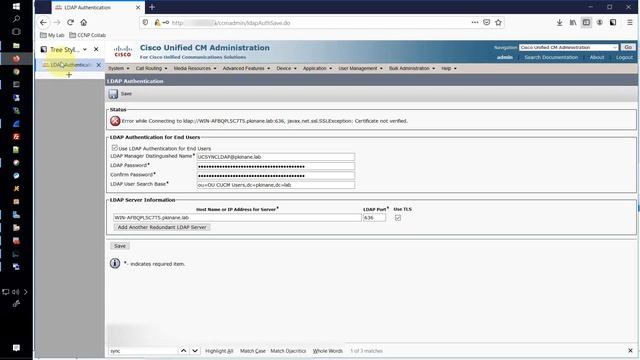Open the System menu dropdown

click(x=119, y=68)
